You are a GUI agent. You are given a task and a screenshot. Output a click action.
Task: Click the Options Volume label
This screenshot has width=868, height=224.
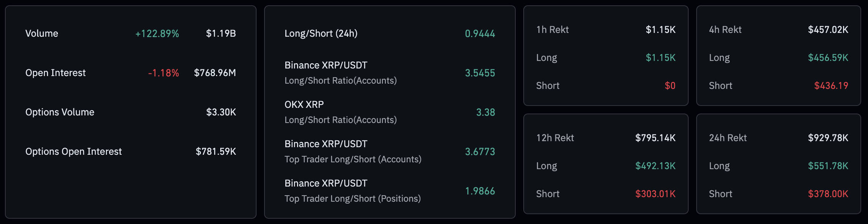pos(60,112)
